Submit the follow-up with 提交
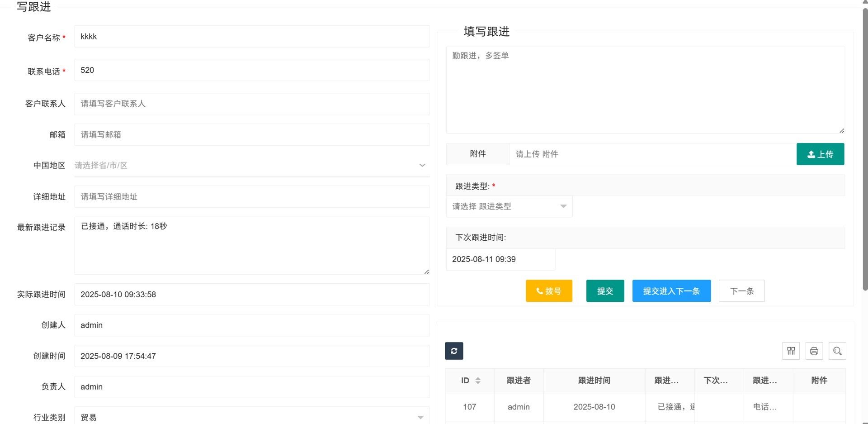868x424 pixels. click(605, 291)
